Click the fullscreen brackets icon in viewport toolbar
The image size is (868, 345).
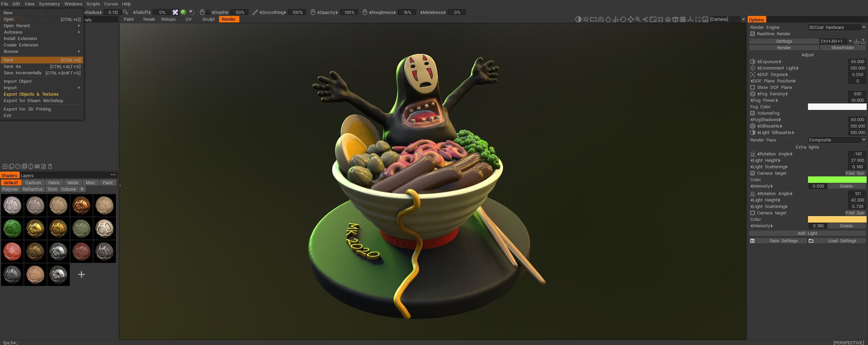click(698, 19)
